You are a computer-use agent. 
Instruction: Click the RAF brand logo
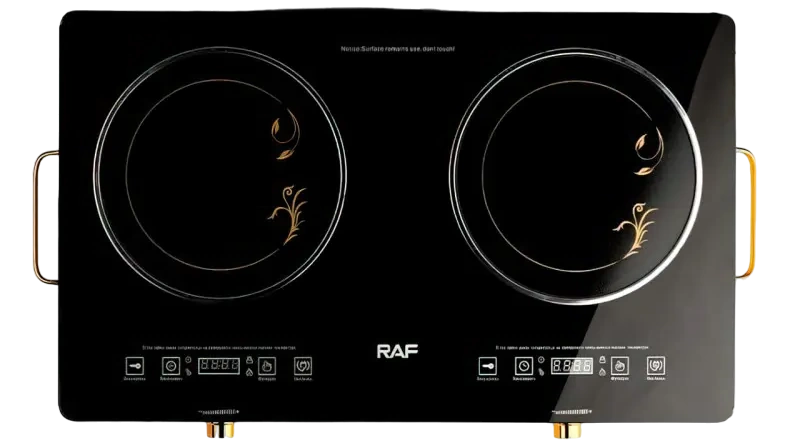(x=397, y=351)
